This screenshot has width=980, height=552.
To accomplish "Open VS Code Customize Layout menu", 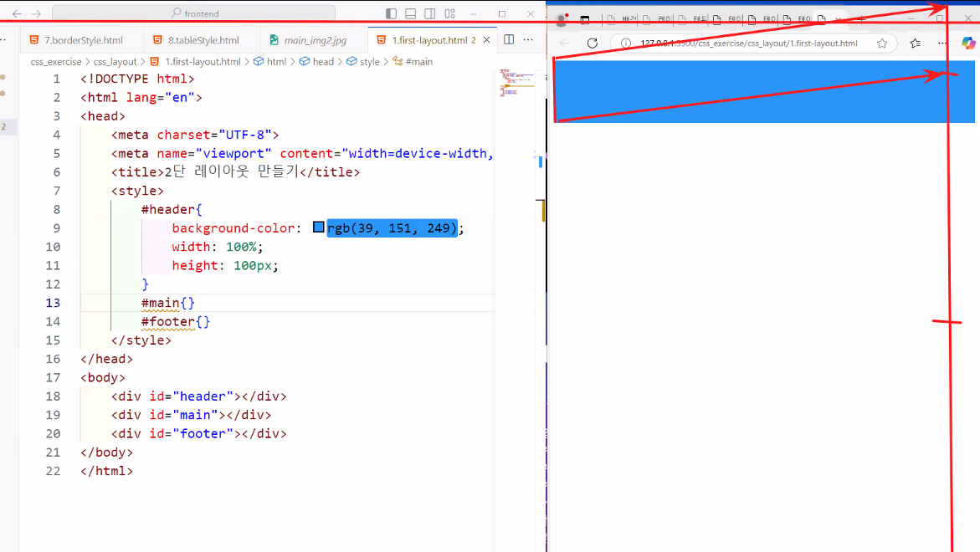I will pos(450,13).
